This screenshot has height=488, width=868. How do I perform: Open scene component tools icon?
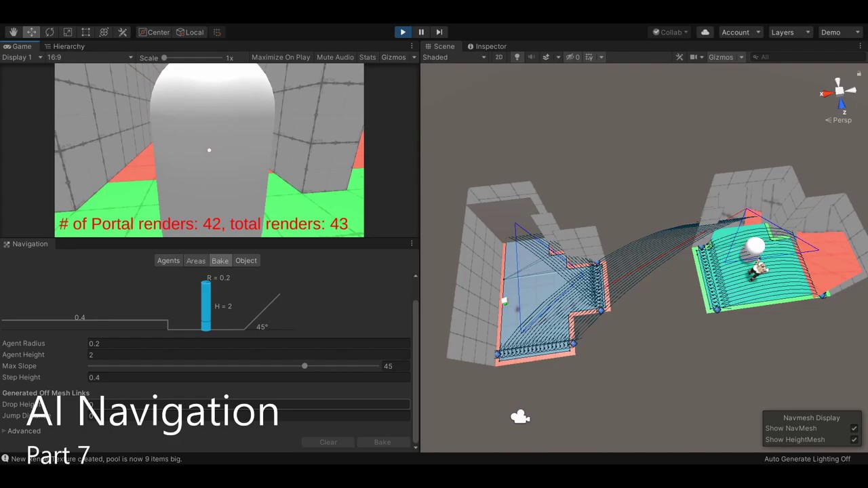[x=679, y=57]
